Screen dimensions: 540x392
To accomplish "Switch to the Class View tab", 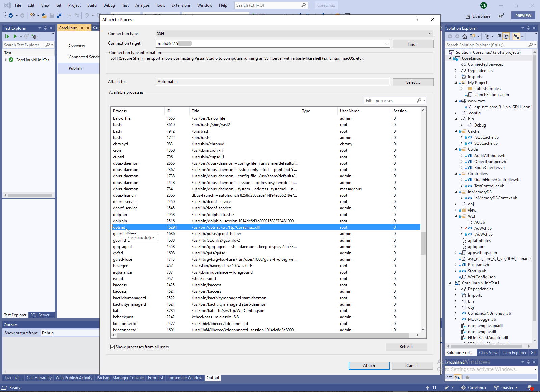I will 488,353.
